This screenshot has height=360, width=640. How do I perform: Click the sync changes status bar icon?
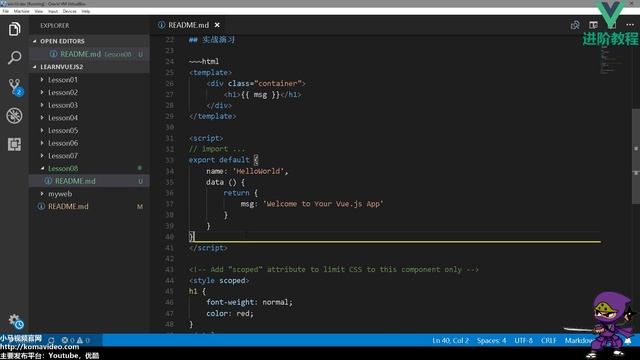(51, 340)
